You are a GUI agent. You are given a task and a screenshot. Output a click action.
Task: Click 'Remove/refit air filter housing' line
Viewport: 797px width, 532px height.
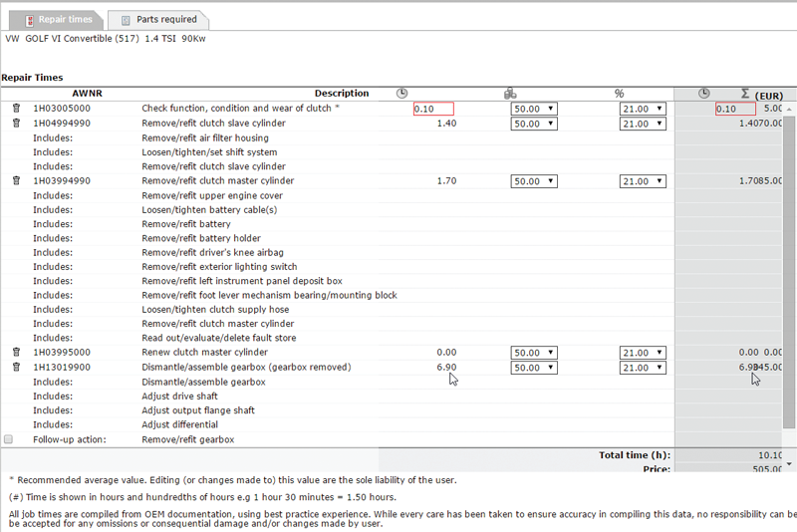pos(205,137)
